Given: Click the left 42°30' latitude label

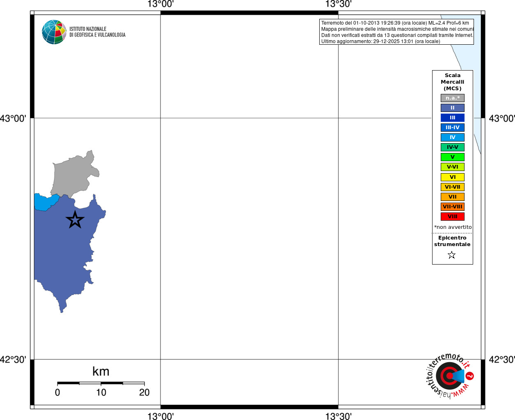Looking at the screenshot, I should pos(13,360).
